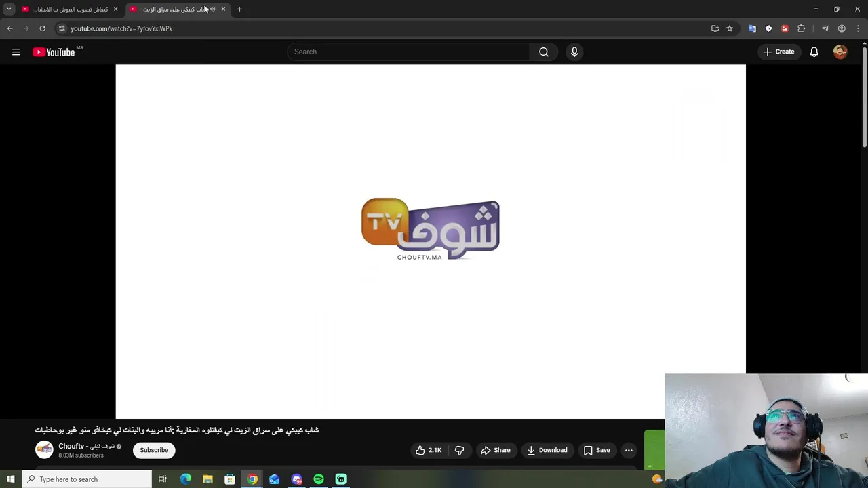868x488 pixels.
Task: View site information next to the URL
Action: point(62,28)
